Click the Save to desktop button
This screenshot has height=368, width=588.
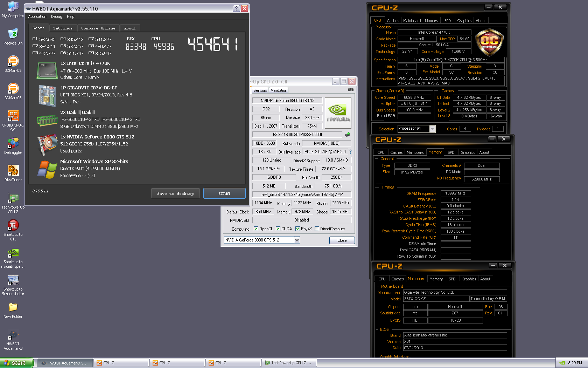click(175, 193)
